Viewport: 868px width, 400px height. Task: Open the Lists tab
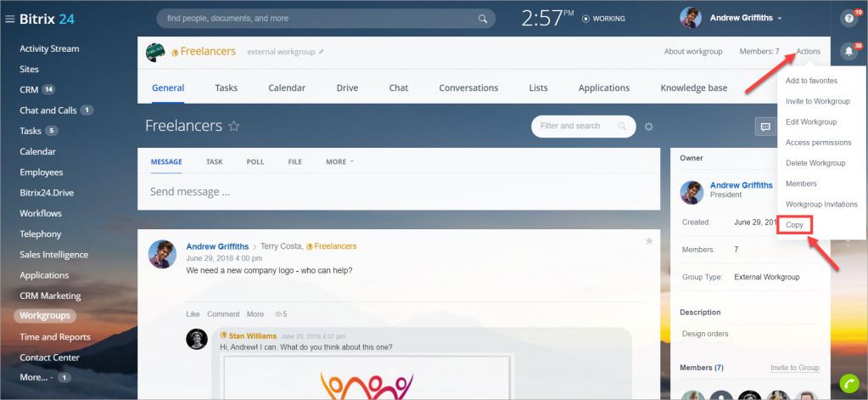538,87
